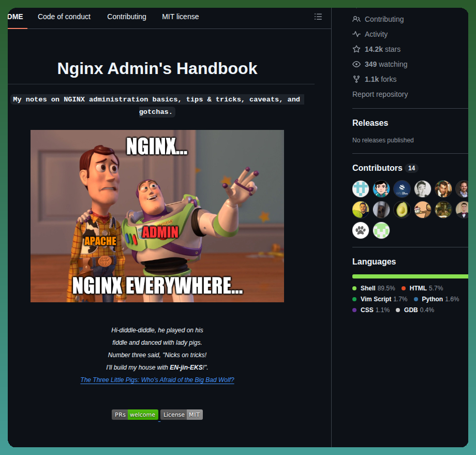The height and width of the screenshot is (455, 476).
Task: Open the paw print contributor avatar
Action: (361, 230)
